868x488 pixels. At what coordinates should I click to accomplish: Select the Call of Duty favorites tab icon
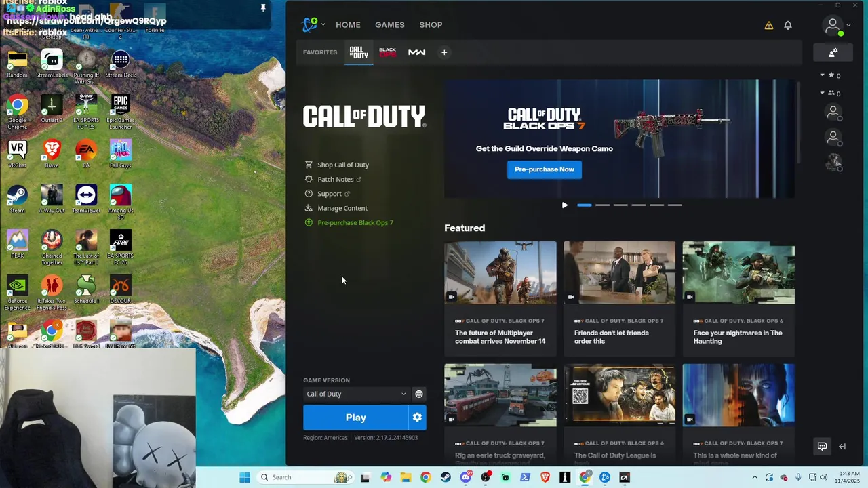pos(359,52)
